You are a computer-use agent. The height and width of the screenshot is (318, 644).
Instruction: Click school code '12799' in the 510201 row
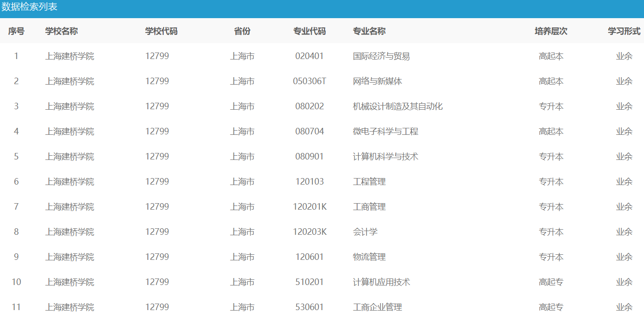(157, 282)
